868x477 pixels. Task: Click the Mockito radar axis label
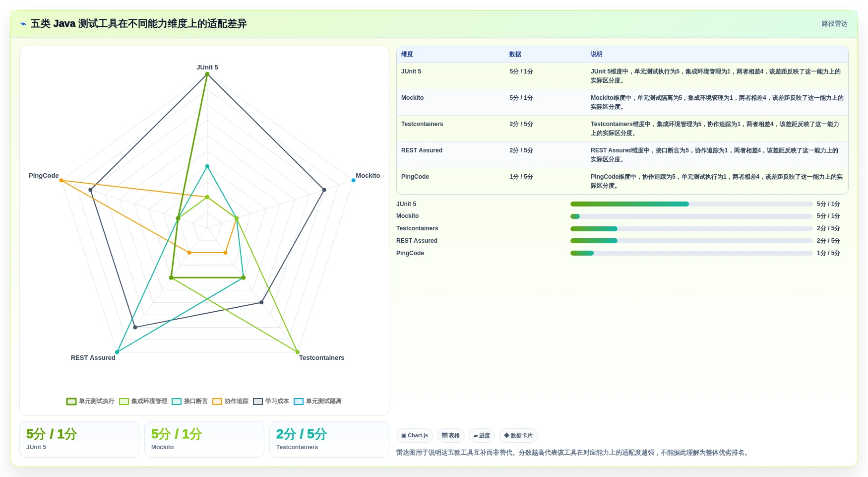coord(368,176)
